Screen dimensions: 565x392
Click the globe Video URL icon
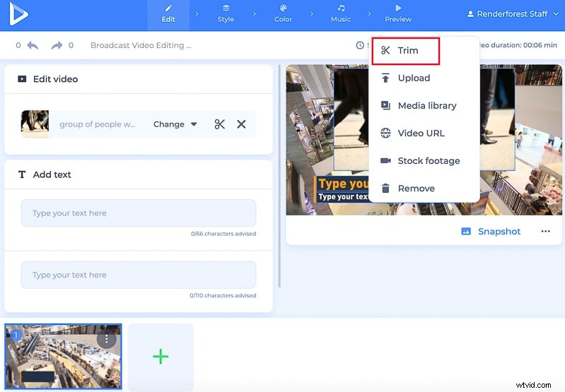pyautogui.click(x=385, y=133)
